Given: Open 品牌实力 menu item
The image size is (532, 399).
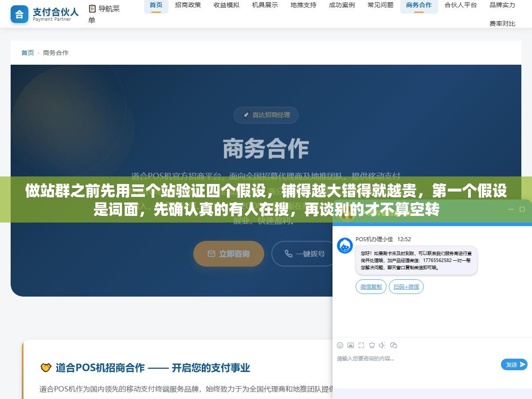Looking at the screenshot, I should 502,5.
